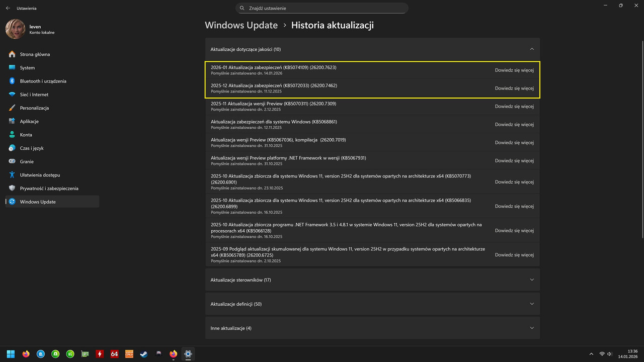This screenshot has width=644, height=362.
Task: Select the Windows Update sync-arrows icon
Action: coord(12,202)
